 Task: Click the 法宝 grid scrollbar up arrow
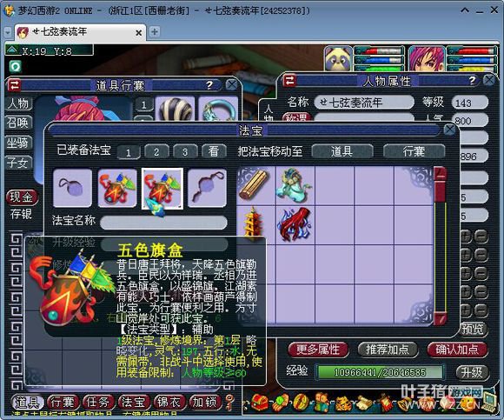440,174
